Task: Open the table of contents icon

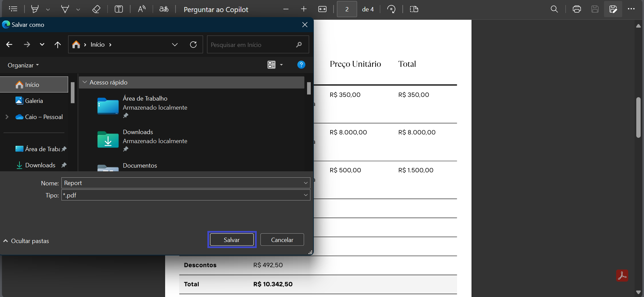Action: click(x=13, y=9)
